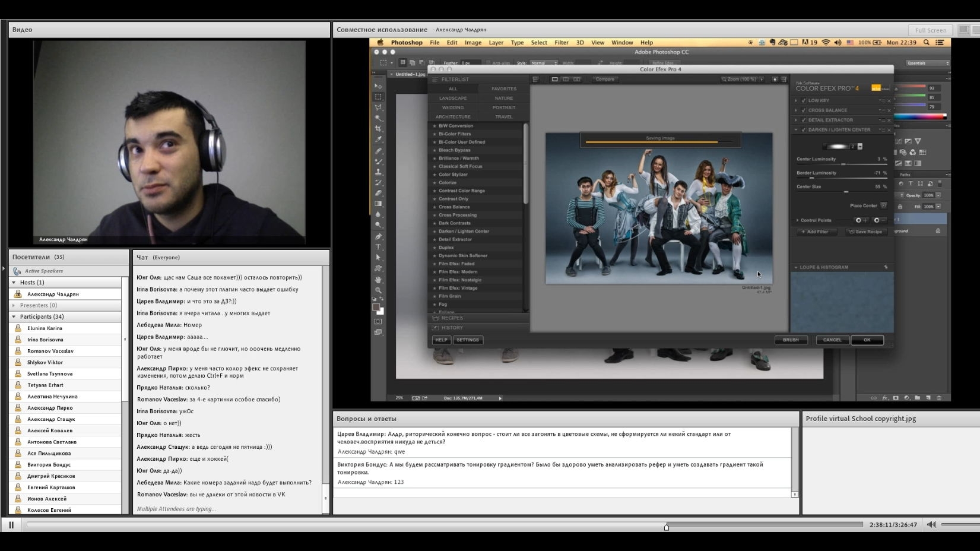Click side-by-side preview icon in Color Efex
This screenshot has width=980, height=551.
[577, 79]
